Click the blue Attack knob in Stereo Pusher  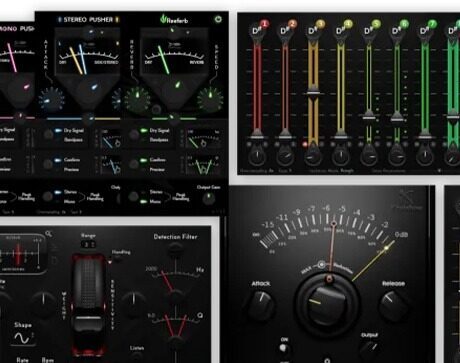[x=51, y=99]
